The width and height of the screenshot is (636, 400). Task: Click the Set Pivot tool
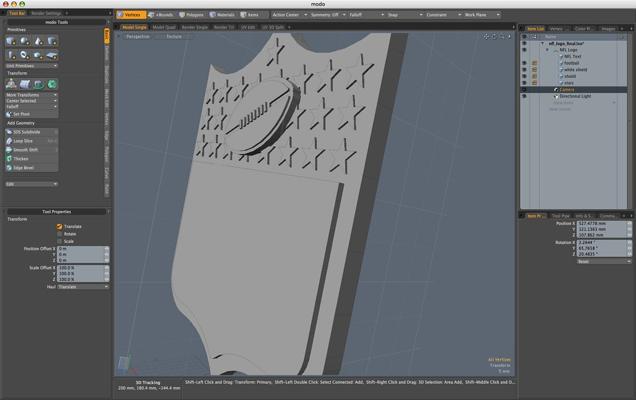[x=21, y=114]
